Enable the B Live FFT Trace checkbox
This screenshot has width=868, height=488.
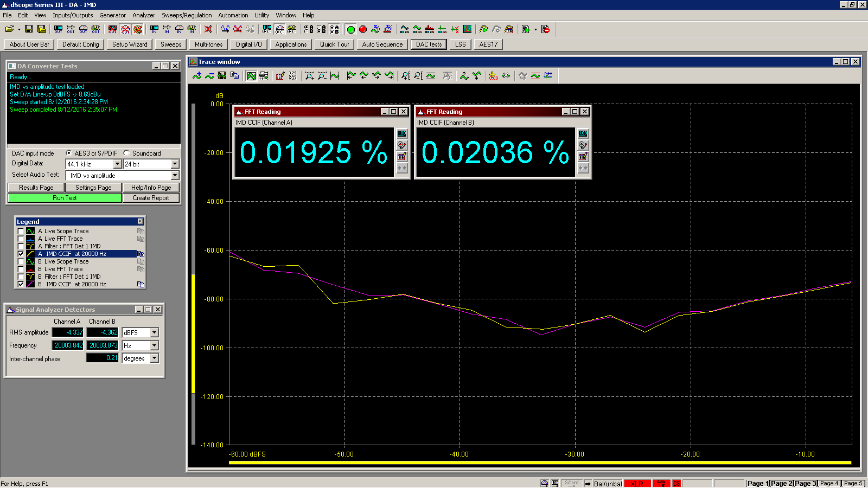21,269
